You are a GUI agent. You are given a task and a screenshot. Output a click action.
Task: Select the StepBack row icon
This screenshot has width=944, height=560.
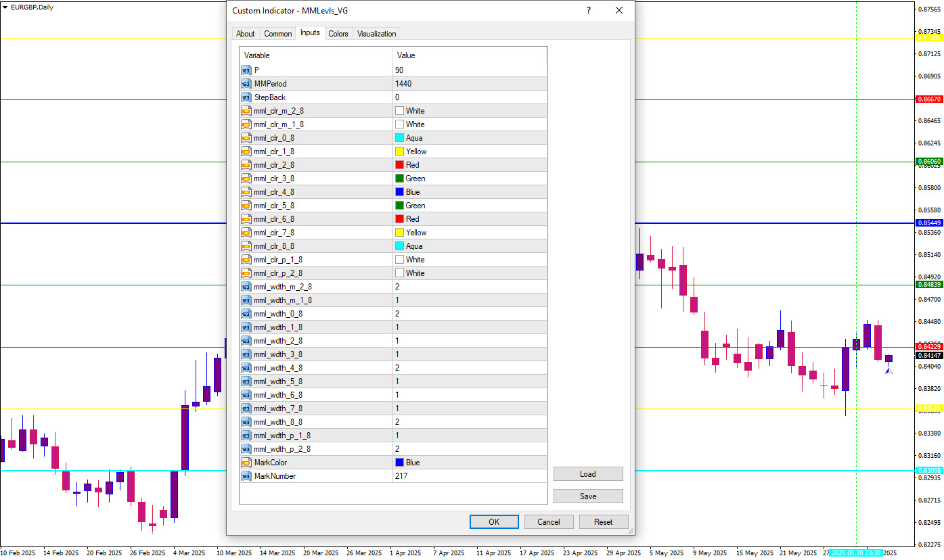point(246,97)
